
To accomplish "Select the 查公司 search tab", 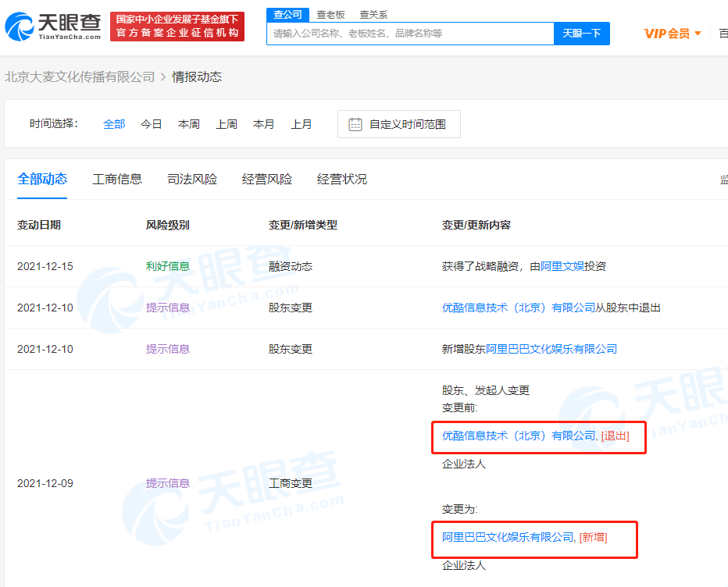I will 287,15.
